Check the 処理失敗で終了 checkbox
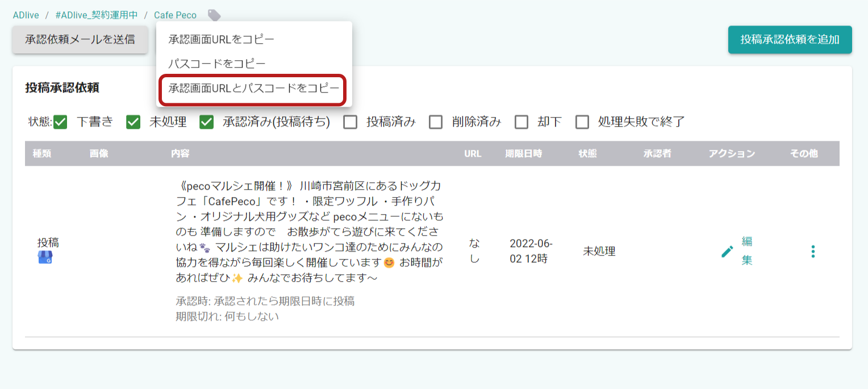 (x=582, y=122)
